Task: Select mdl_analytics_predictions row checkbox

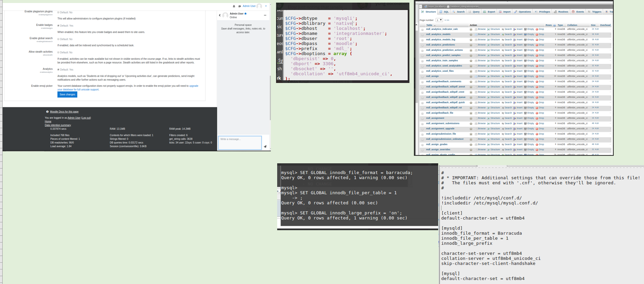Action: tap(422, 45)
